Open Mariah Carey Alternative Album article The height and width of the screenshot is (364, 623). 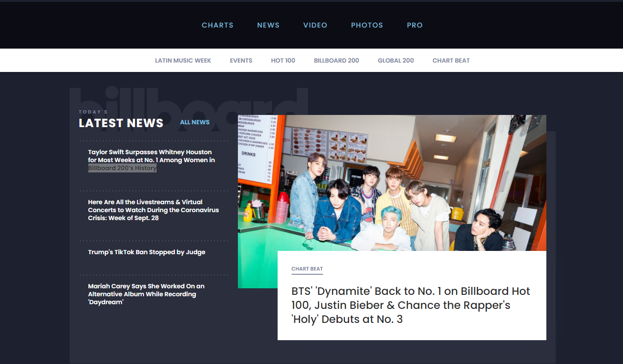click(146, 294)
